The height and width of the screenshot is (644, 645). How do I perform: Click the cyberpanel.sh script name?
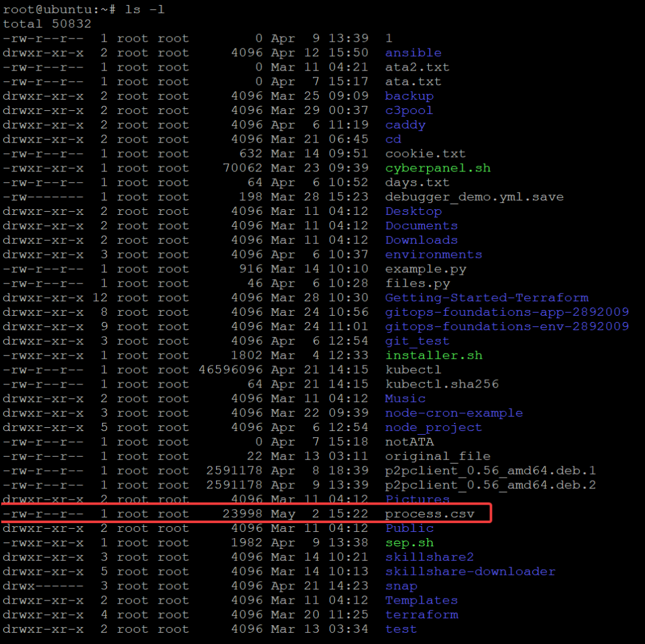click(434, 168)
